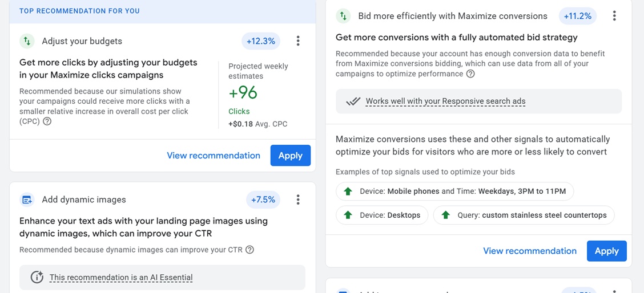Click the double checkmark Responsive search ads icon
The height and width of the screenshot is (293, 644).
click(353, 101)
